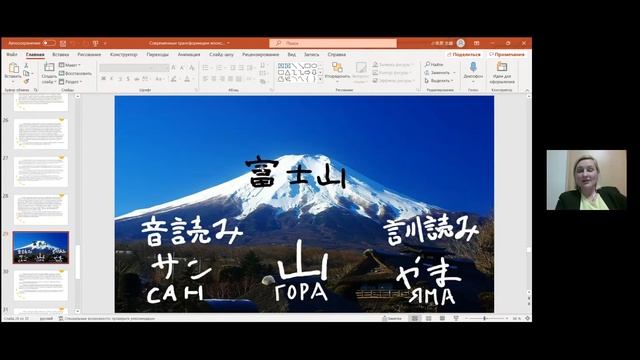Click the font color A icon

click(x=187, y=79)
